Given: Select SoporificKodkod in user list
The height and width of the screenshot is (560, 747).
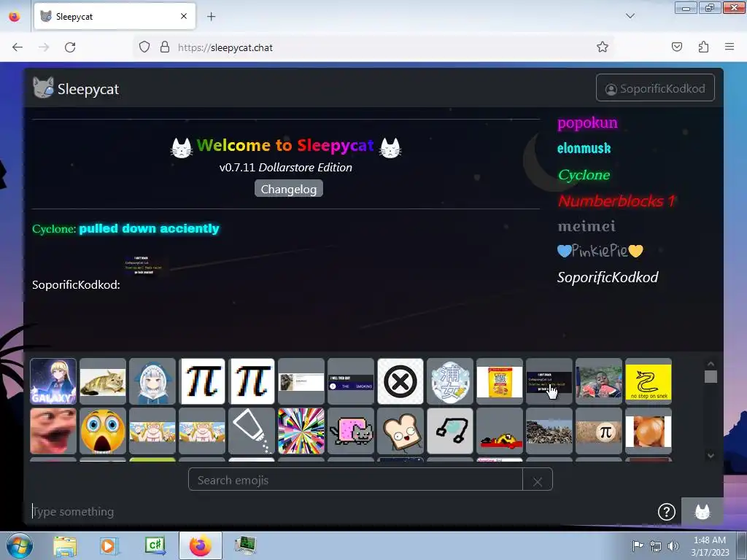Looking at the screenshot, I should [608, 277].
